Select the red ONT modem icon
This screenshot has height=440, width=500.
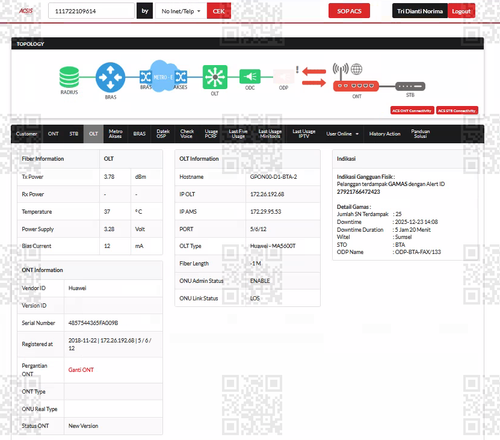click(x=356, y=86)
